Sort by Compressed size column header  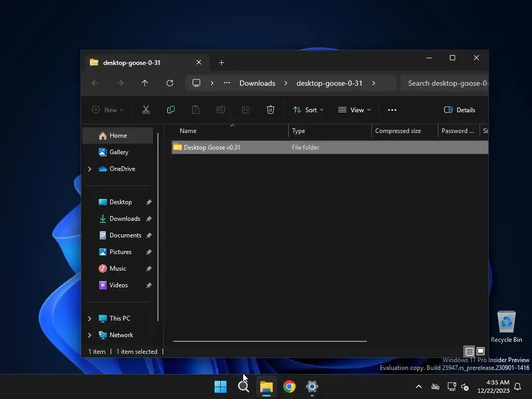tap(405, 131)
